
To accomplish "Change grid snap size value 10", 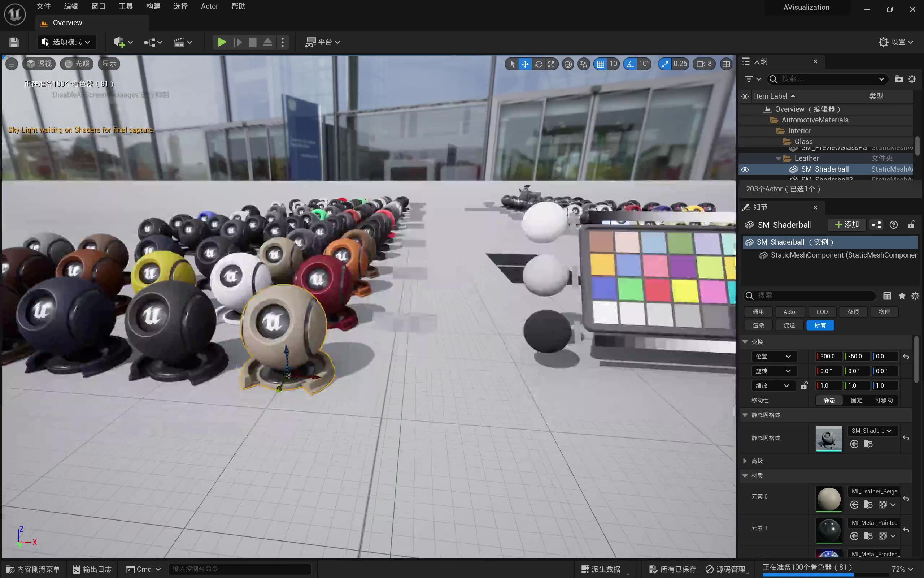I will (x=613, y=64).
